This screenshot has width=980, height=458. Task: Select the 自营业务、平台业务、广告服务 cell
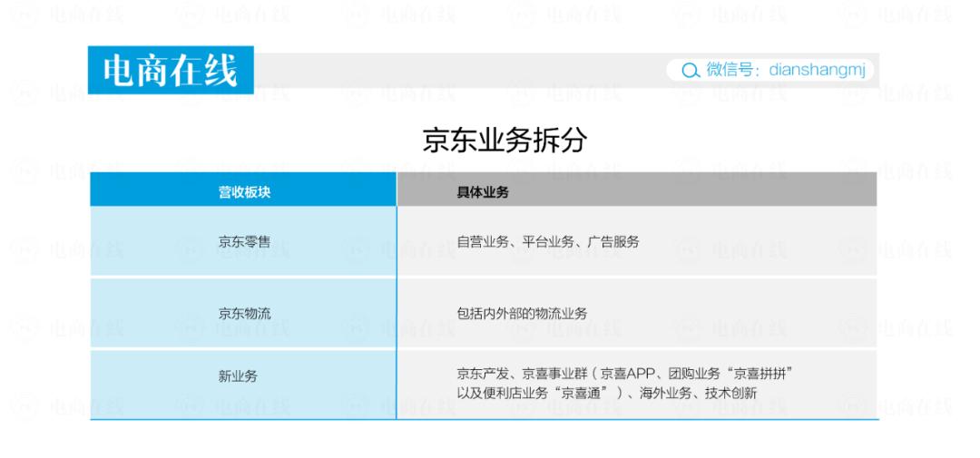point(637,242)
